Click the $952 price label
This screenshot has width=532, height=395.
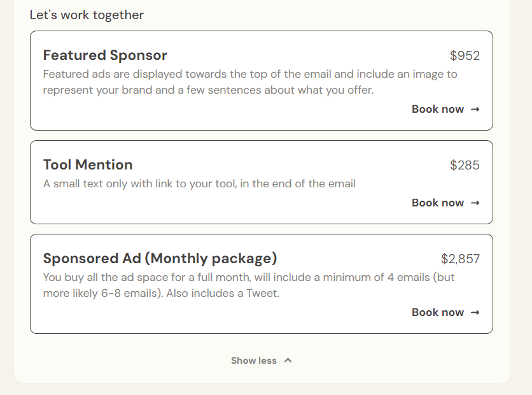(465, 55)
